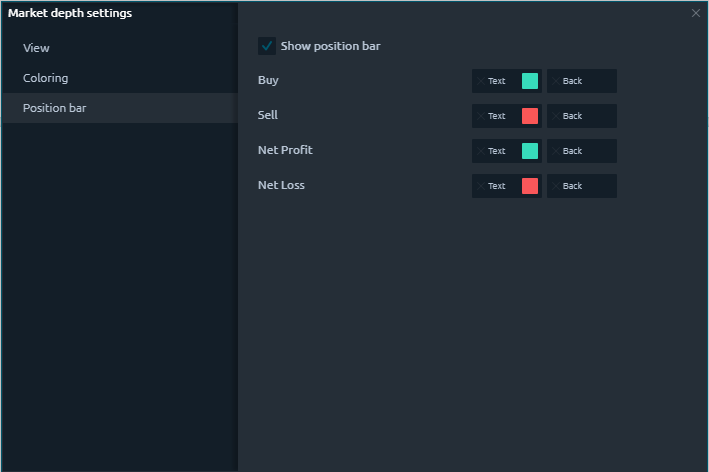
Task: Close the Market depth settings dialog
Action: [696, 13]
